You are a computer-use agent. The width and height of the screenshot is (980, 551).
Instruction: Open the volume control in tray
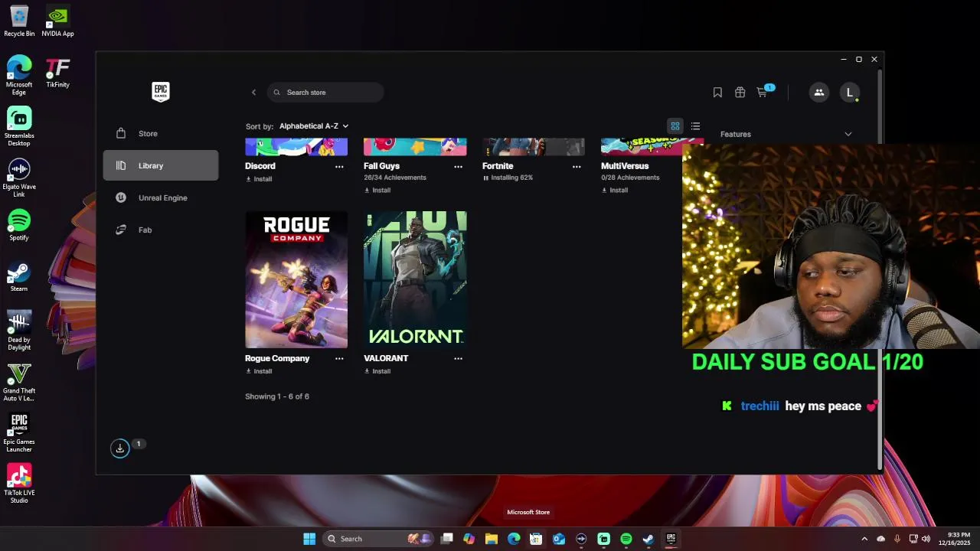tap(926, 539)
